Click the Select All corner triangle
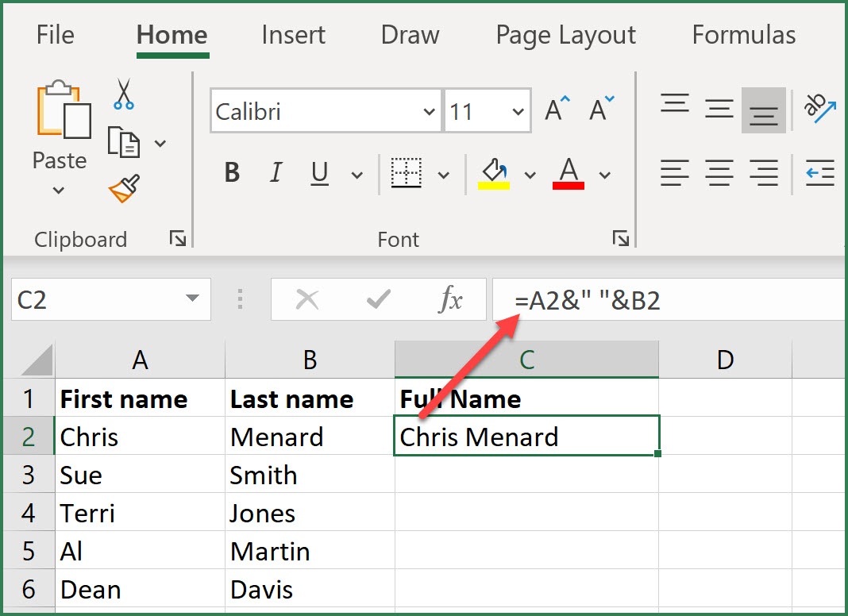 coord(37,360)
